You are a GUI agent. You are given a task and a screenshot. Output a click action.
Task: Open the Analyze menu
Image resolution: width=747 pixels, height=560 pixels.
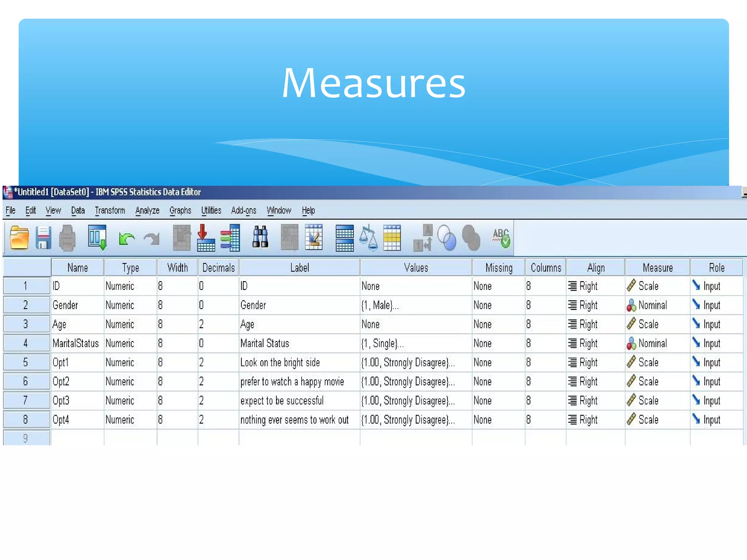(x=147, y=210)
